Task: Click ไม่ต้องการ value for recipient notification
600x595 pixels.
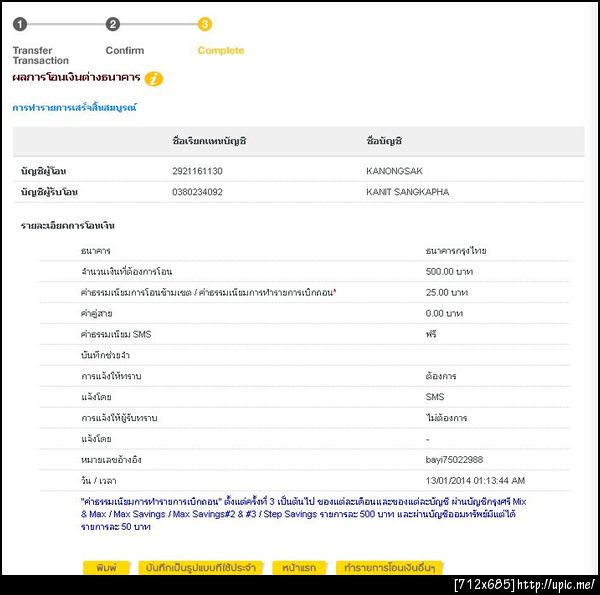Action: click(446, 418)
